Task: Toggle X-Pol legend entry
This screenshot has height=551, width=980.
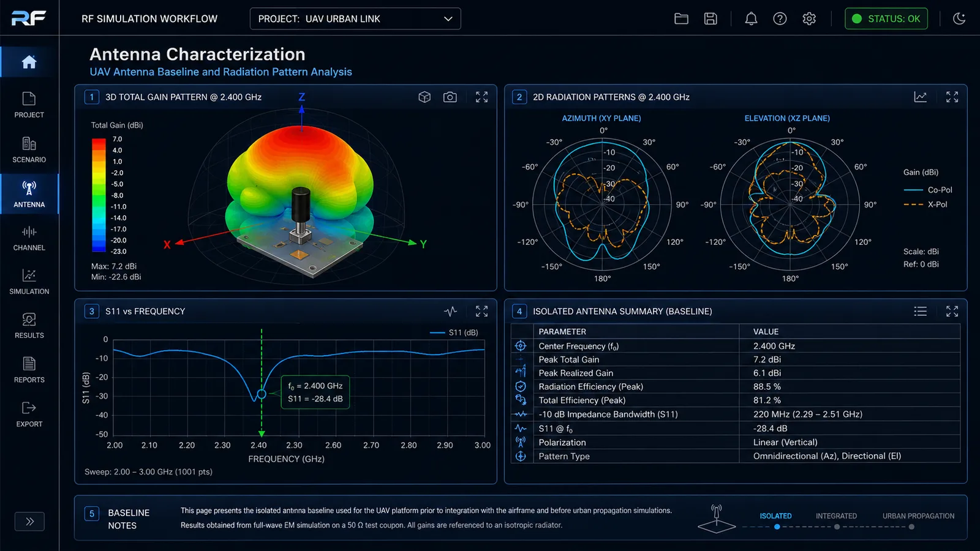Action: 925,204
